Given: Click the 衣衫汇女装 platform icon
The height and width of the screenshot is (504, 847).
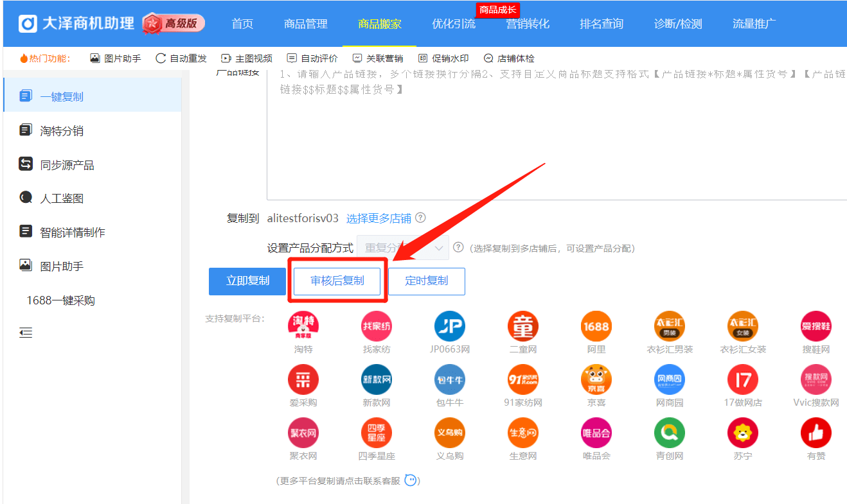Looking at the screenshot, I should tap(743, 326).
